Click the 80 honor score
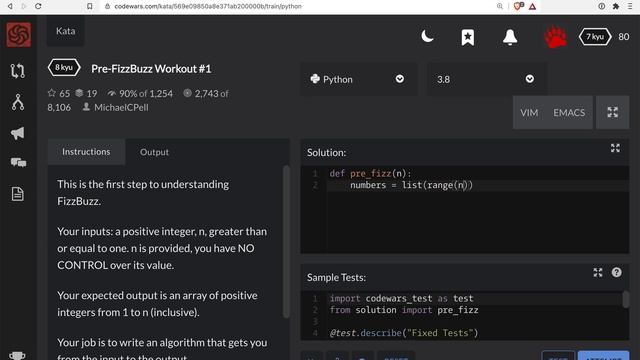The width and height of the screenshot is (640, 360). click(x=624, y=37)
